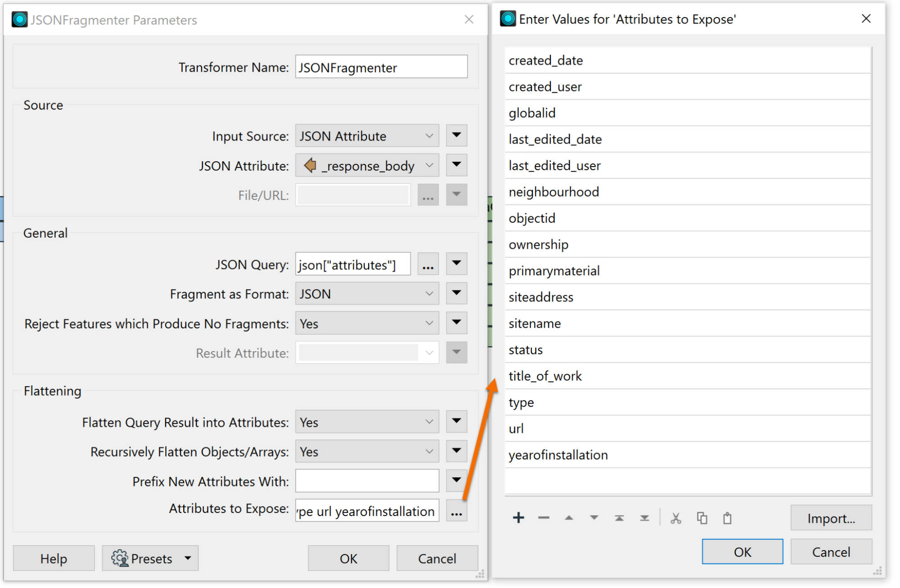Move the selected attribute down one row

coord(594,518)
